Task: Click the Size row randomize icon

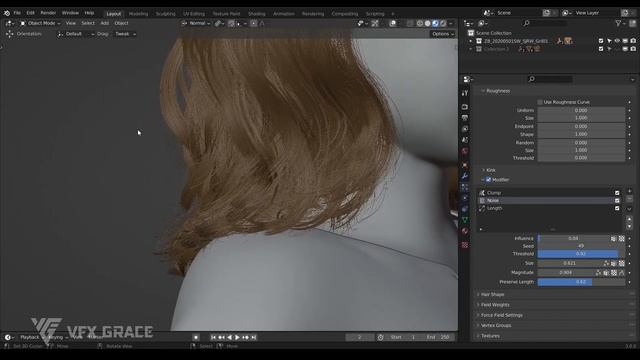Action: click(606, 263)
